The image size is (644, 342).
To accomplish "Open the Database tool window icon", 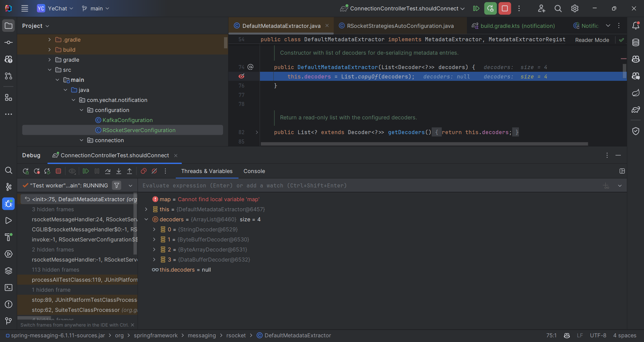I will coord(636,43).
